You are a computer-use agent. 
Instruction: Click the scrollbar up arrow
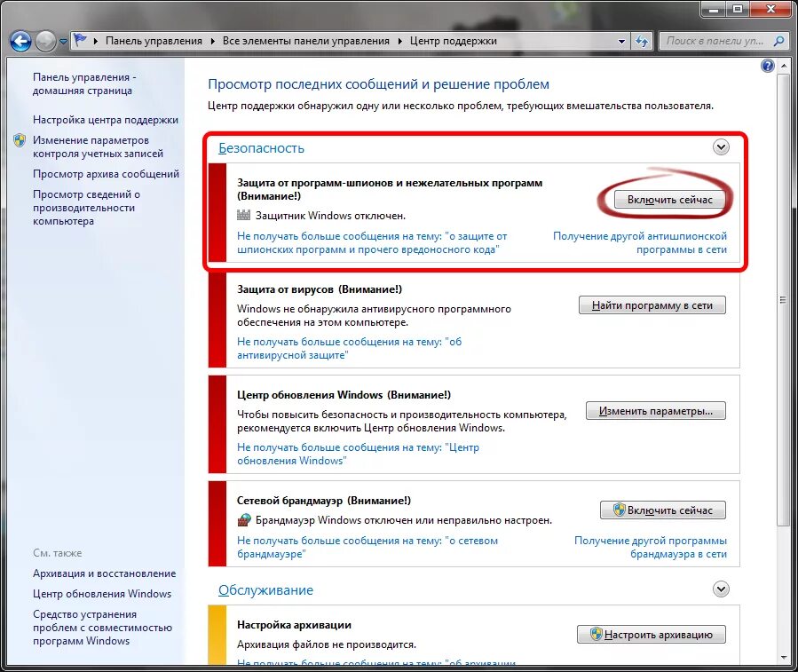click(783, 67)
